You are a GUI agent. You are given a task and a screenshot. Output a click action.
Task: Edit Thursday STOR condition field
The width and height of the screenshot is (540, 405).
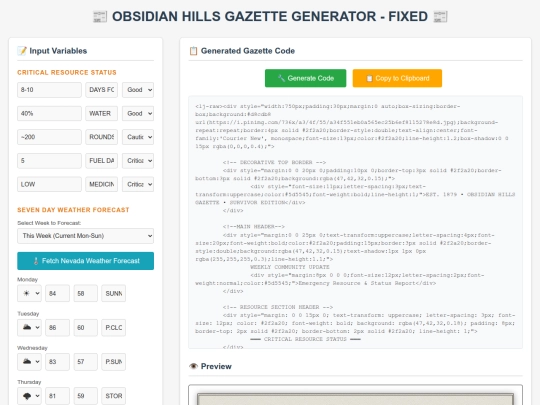113,396
